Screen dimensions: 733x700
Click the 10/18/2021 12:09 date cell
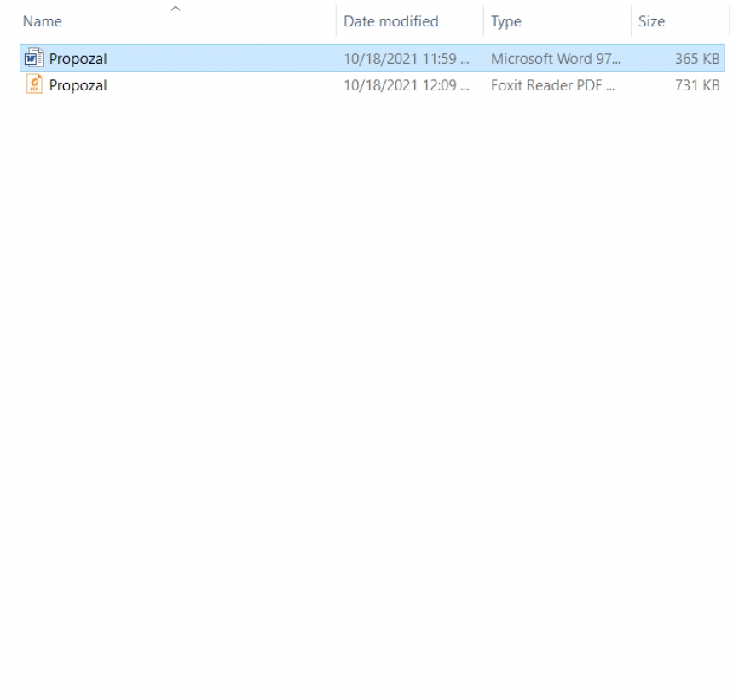[407, 85]
